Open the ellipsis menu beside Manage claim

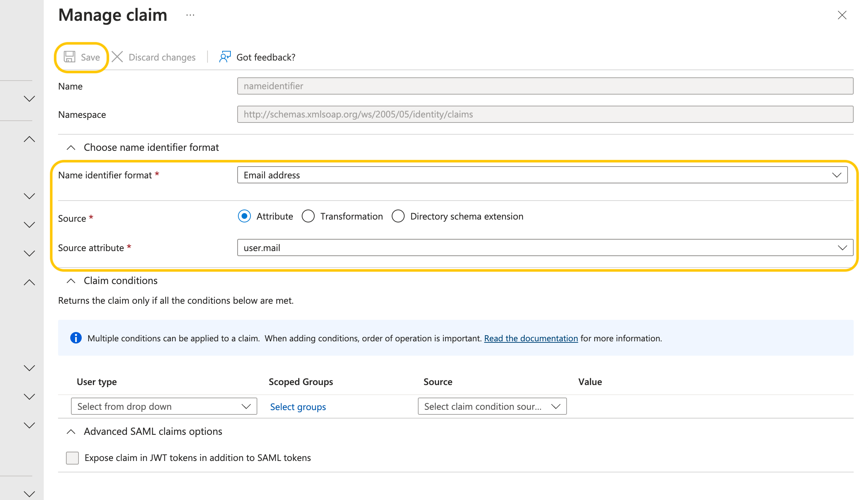click(190, 15)
